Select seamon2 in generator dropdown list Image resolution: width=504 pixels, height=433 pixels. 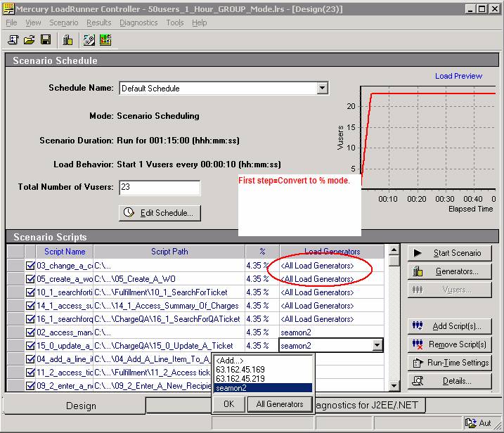pyautogui.click(x=264, y=388)
